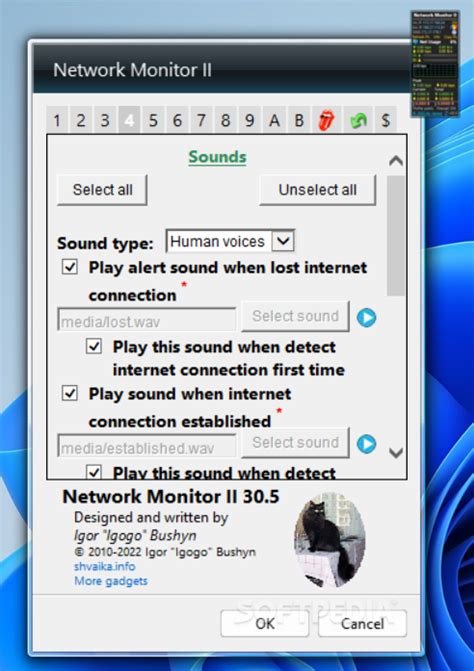Screen dimensions: 474x671
Task: Open the shvaika.info link
Action: [x=104, y=566]
